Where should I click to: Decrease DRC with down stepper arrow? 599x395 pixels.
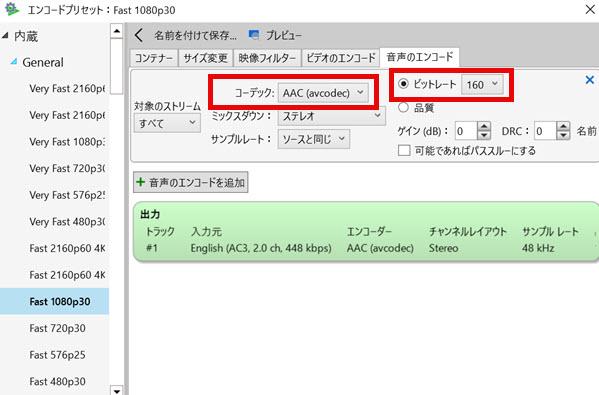[563, 136]
